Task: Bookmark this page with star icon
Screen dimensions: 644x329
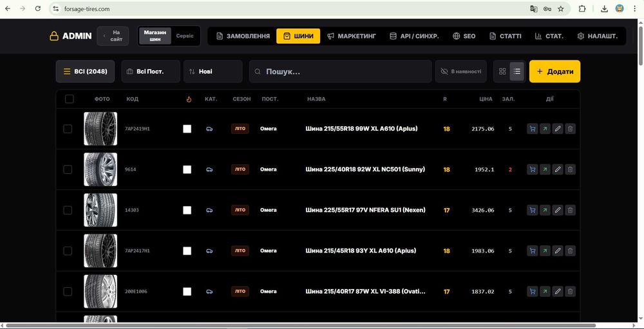Action: point(561,8)
